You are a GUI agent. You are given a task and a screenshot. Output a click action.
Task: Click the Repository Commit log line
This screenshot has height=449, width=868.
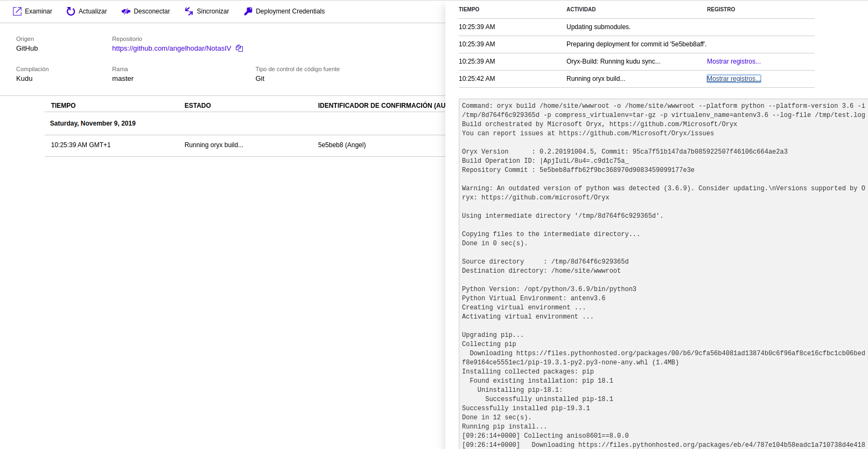(x=578, y=170)
